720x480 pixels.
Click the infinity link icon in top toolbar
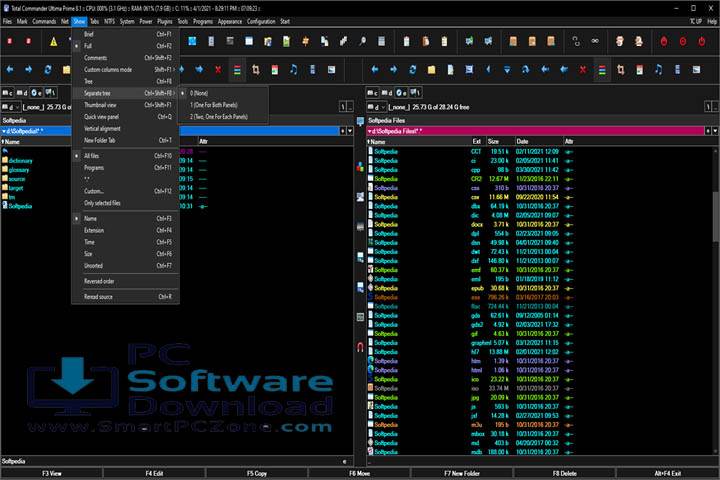(x=595, y=41)
